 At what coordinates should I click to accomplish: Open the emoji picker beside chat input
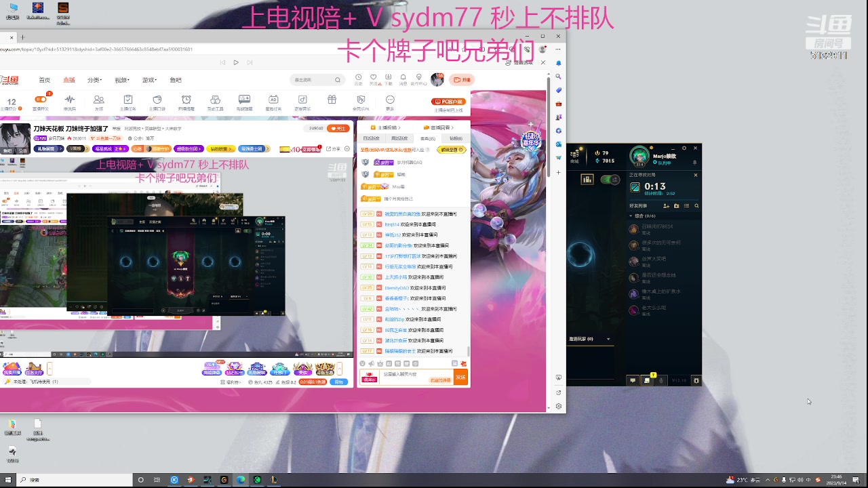[363, 363]
